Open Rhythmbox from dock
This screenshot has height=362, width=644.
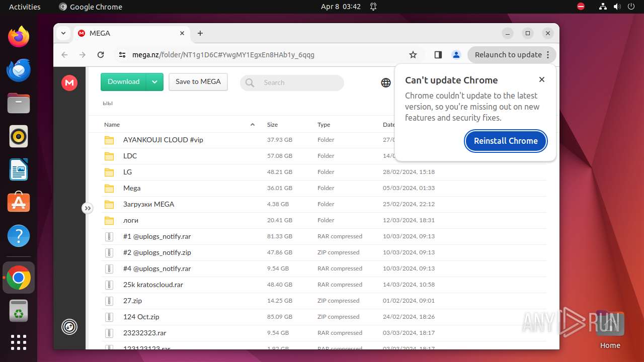coord(19,136)
